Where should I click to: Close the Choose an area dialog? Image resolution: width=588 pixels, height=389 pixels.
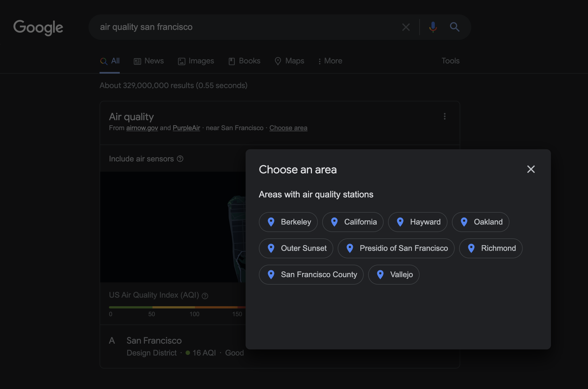point(531,169)
